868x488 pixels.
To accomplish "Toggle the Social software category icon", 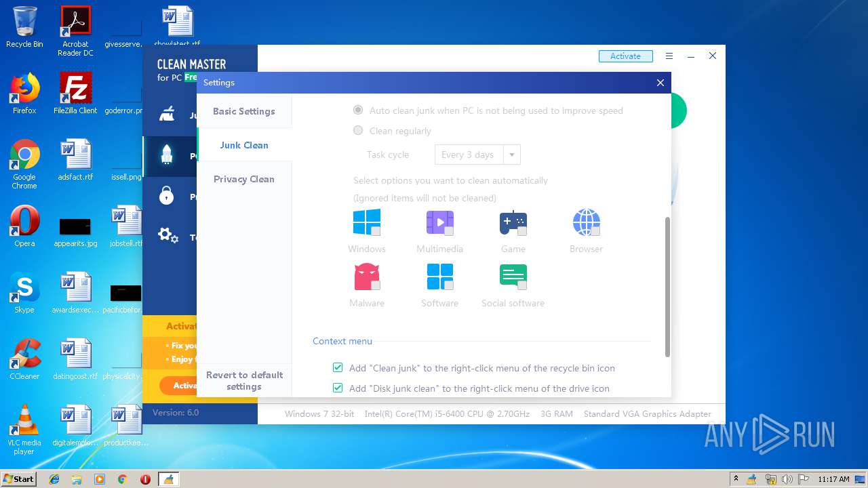I will click(x=513, y=277).
